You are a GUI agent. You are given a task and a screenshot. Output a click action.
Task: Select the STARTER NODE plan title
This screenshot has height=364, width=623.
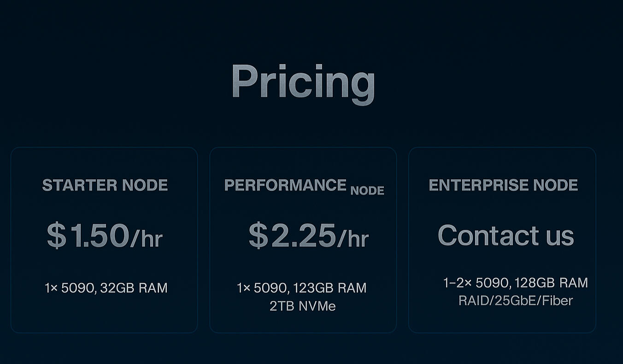click(105, 185)
